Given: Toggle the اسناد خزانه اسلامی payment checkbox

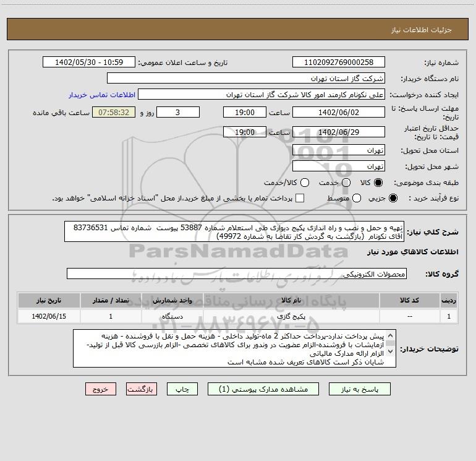Looking at the screenshot, I should (300, 198).
